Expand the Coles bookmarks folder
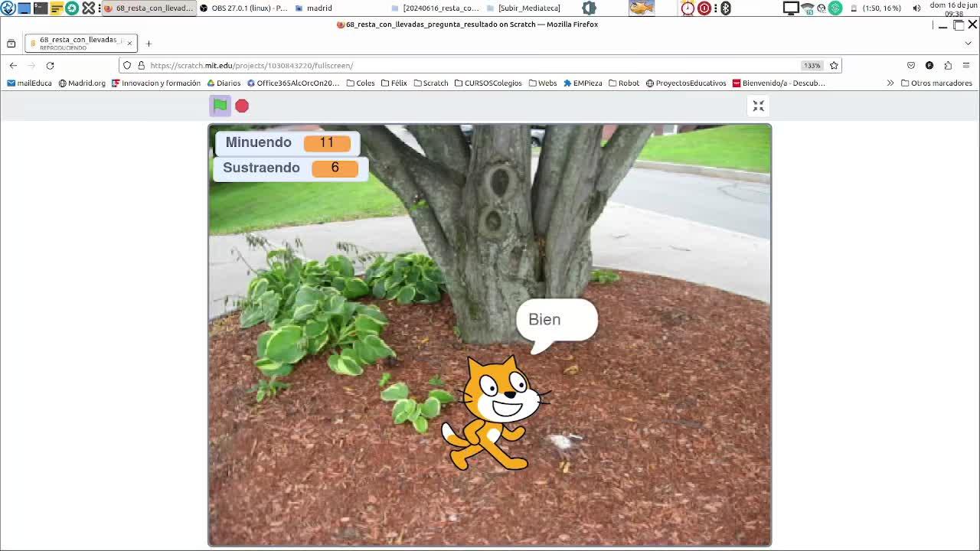This screenshot has width=980, height=551. click(x=361, y=83)
